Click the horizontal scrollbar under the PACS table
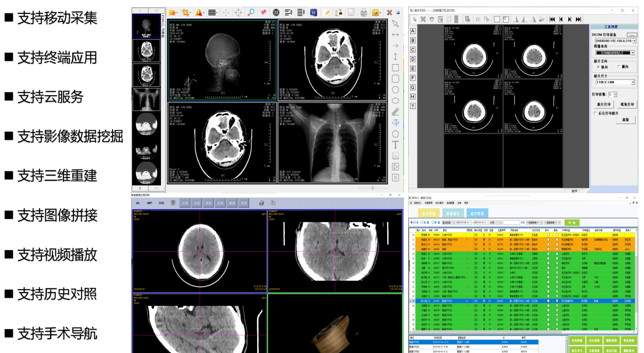 point(522,332)
